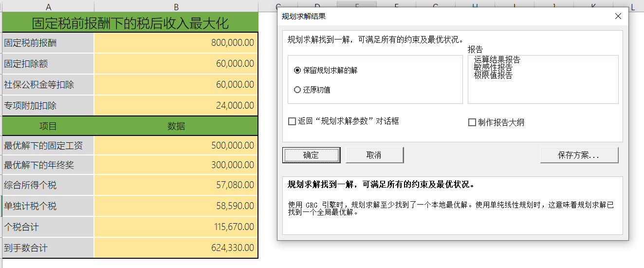Select the 固定税前报酬 label cell

tap(48, 43)
